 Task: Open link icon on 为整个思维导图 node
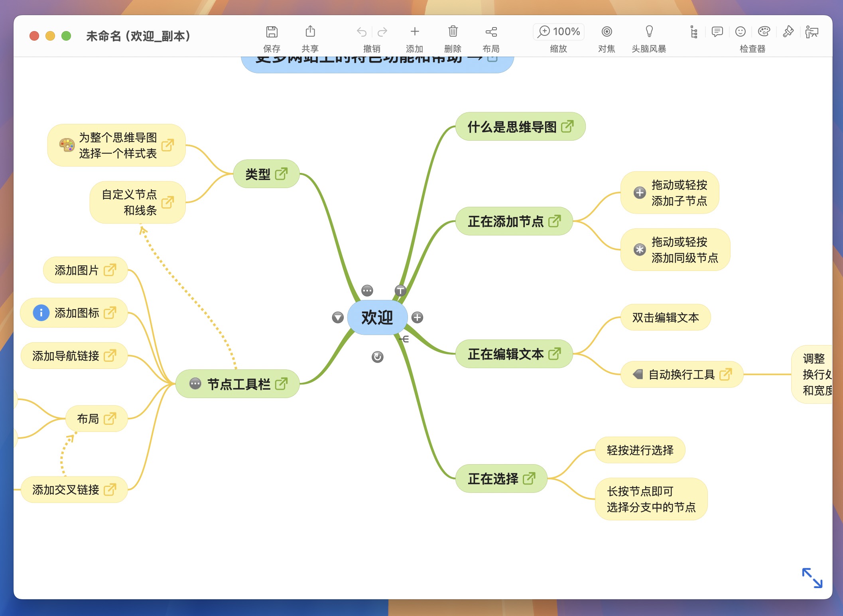pyautogui.click(x=167, y=145)
